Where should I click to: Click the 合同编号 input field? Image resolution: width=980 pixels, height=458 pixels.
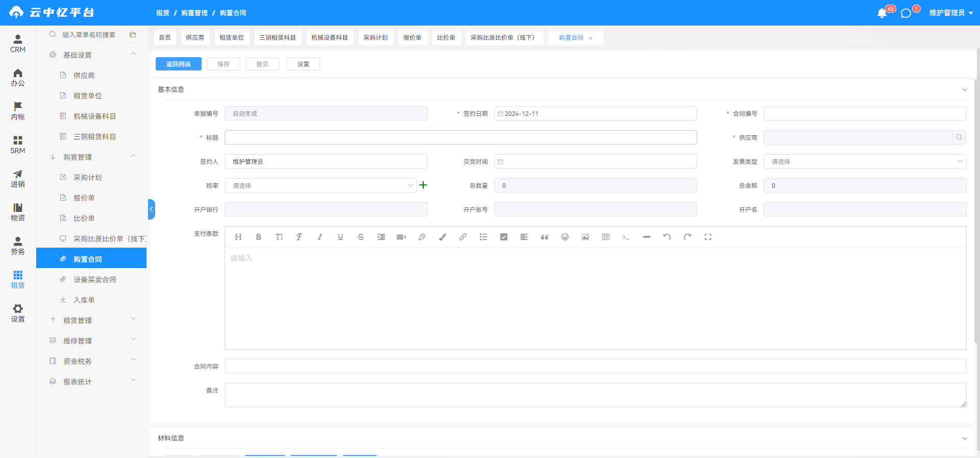865,113
